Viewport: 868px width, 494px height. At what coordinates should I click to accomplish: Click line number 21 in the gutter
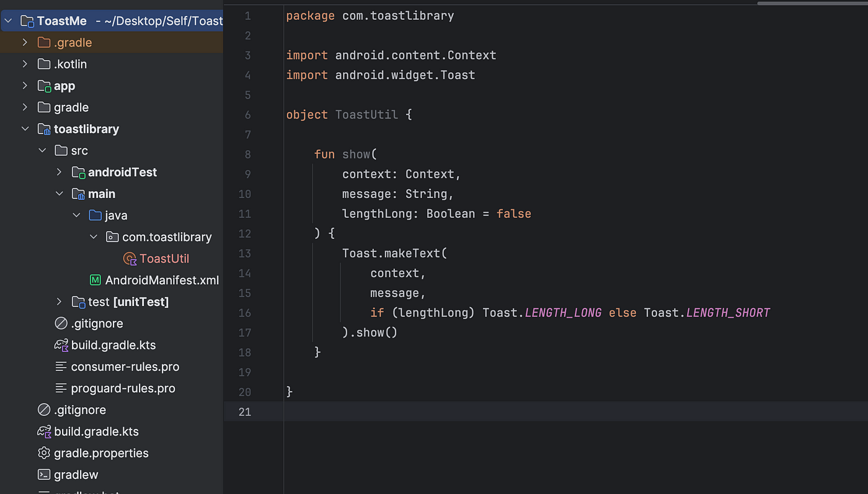click(x=244, y=411)
